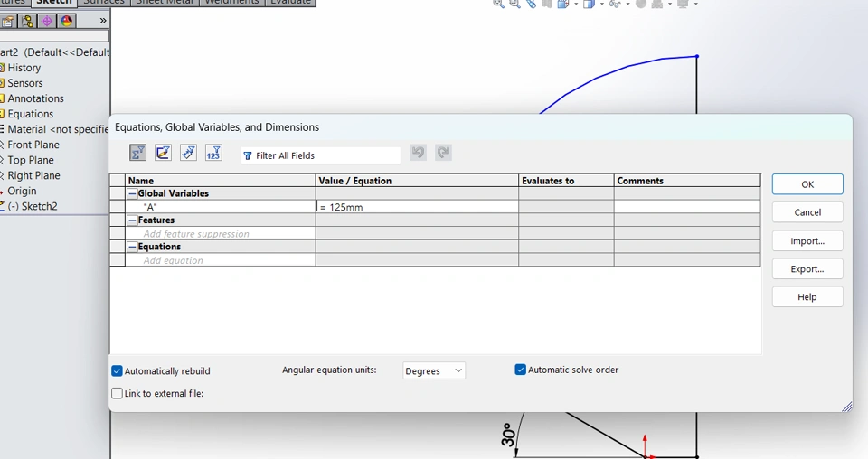
Task: Switch to Sketch Equation View
Action: (x=163, y=153)
